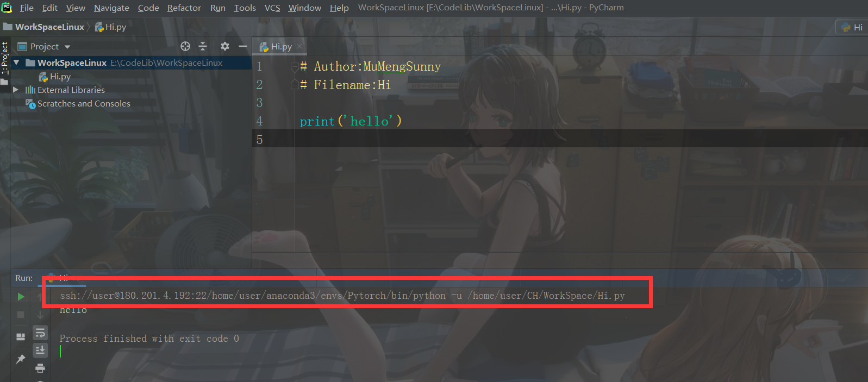Open the Hi run configuration dropdown
Image resolution: width=868 pixels, height=382 pixels.
click(852, 27)
